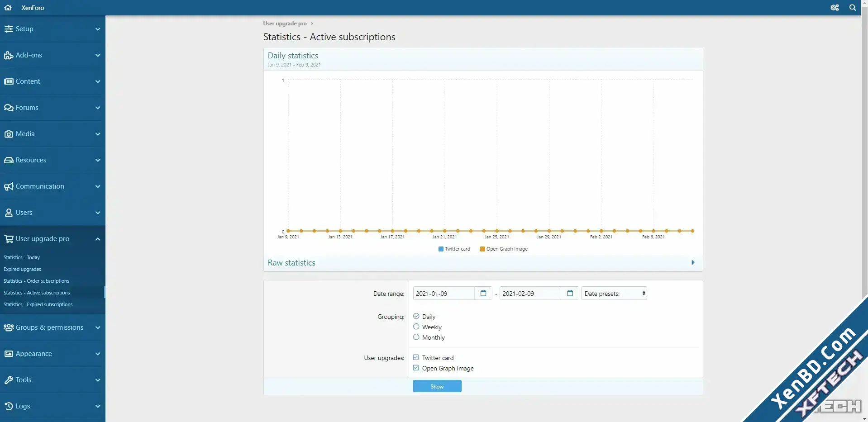This screenshot has height=422, width=868.
Task: Open the admin cogs icon at top right
Action: 835,8
